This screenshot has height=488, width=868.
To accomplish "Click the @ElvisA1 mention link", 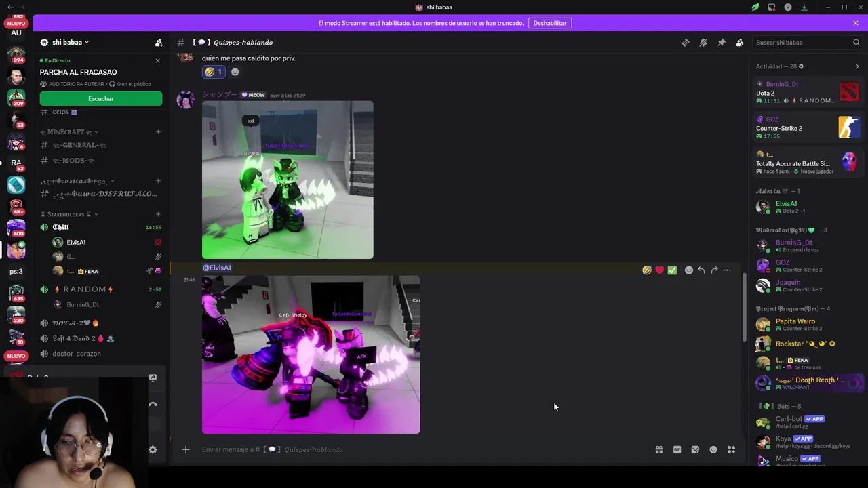I will tap(217, 268).
